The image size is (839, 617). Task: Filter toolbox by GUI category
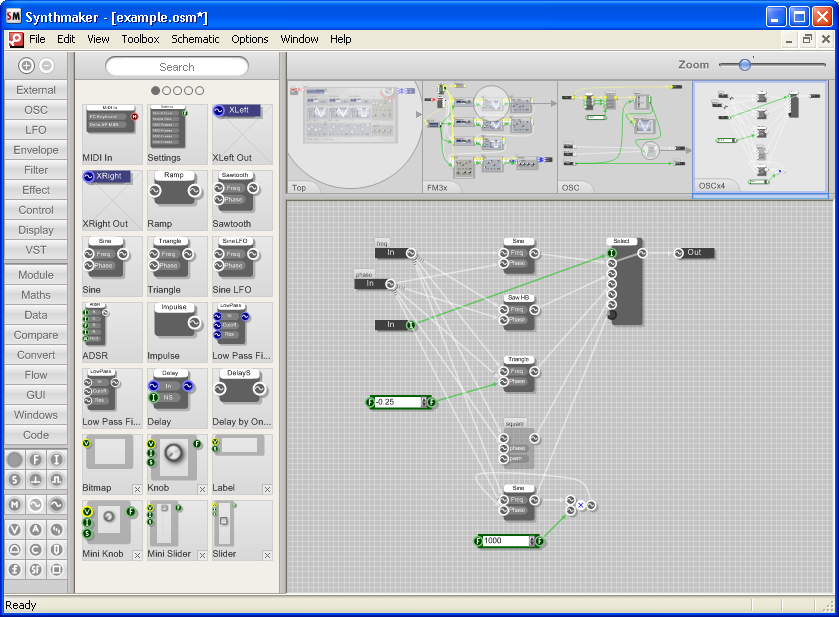pyautogui.click(x=36, y=395)
